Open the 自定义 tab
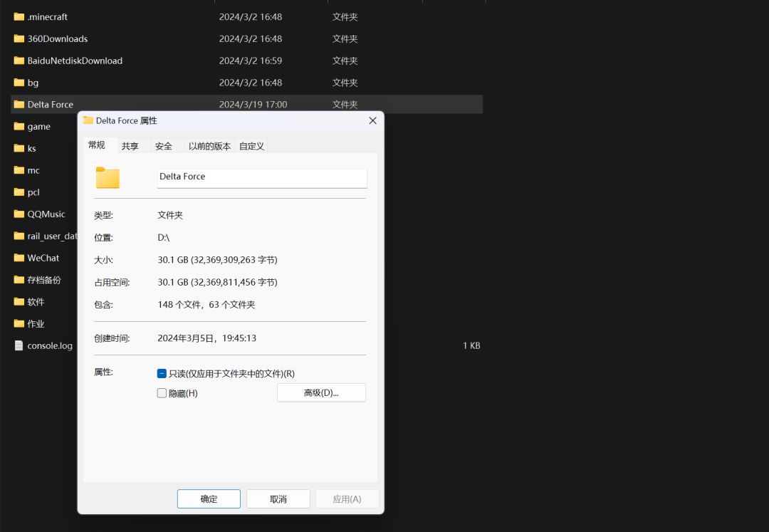Screen dimensions: 769x532 pos(251,146)
